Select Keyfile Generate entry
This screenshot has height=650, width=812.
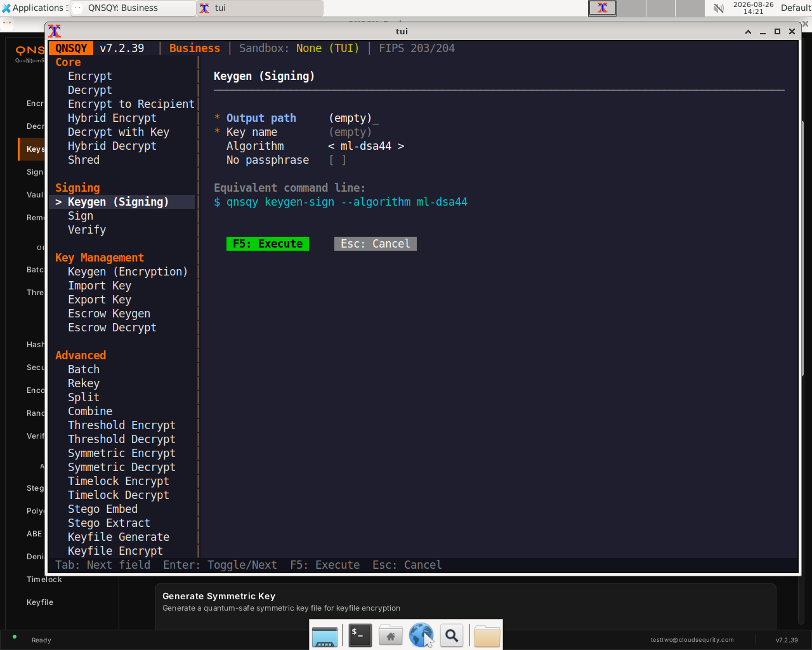coord(119,537)
